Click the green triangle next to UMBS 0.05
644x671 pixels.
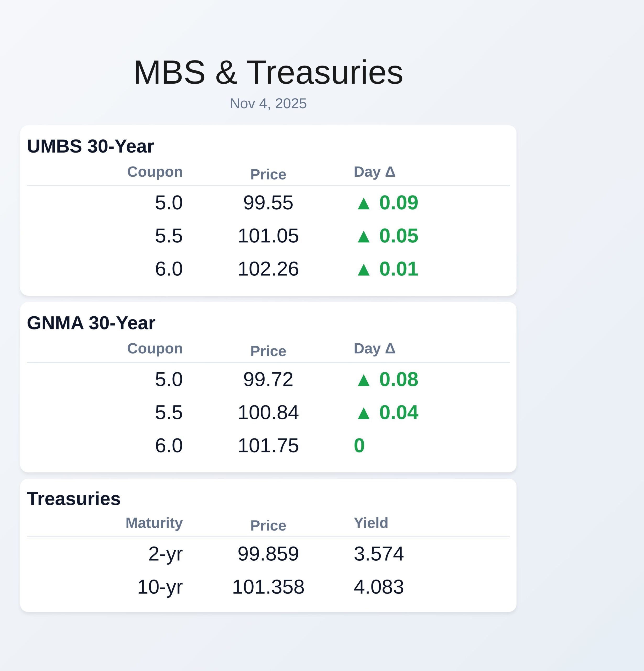[363, 237]
